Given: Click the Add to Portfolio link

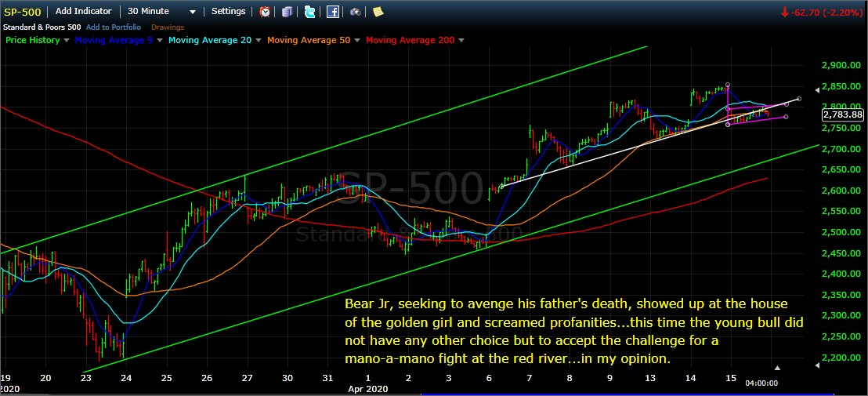Looking at the screenshot, I should (114, 27).
